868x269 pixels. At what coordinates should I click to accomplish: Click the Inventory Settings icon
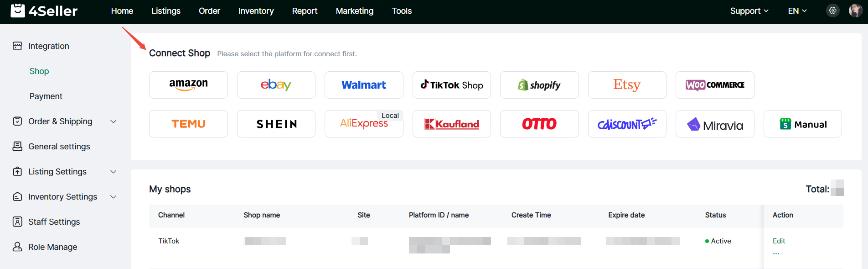tap(17, 197)
